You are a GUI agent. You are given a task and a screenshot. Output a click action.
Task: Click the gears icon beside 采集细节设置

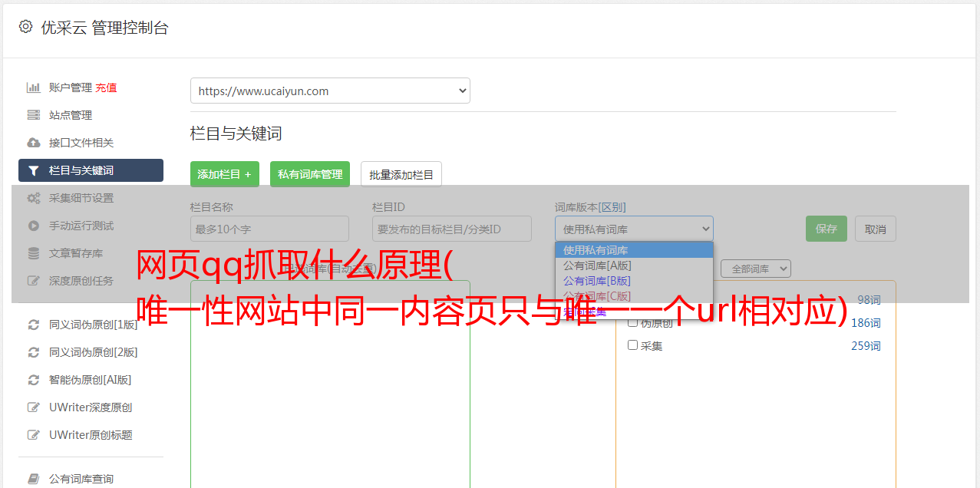click(x=33, y=198)
